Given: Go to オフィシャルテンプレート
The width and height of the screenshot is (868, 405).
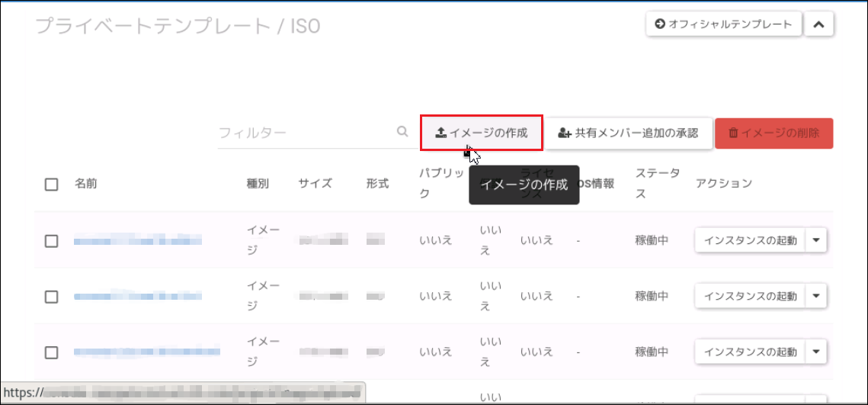Looking at the screenshot, I should (723, 24).
